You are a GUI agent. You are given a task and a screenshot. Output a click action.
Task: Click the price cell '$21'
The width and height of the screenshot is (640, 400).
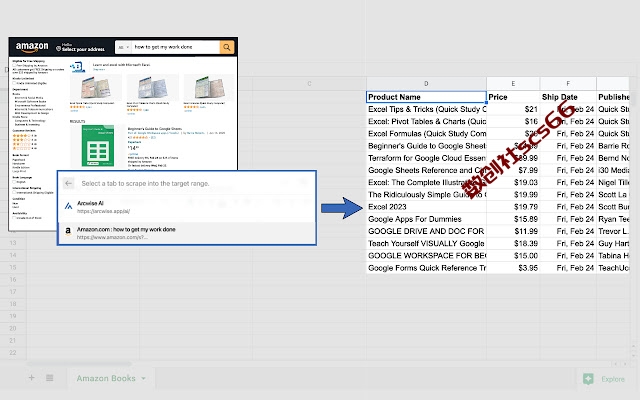click(x=513, y=109)
